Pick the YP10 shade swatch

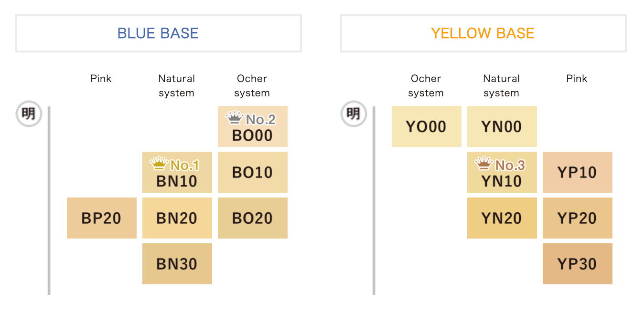(x=578, y=172)
